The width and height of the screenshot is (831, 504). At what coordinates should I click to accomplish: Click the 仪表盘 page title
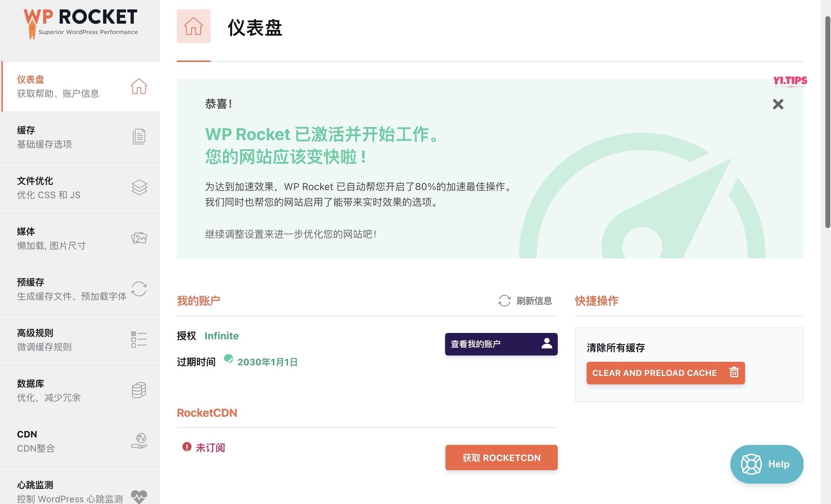coord(255,27)
